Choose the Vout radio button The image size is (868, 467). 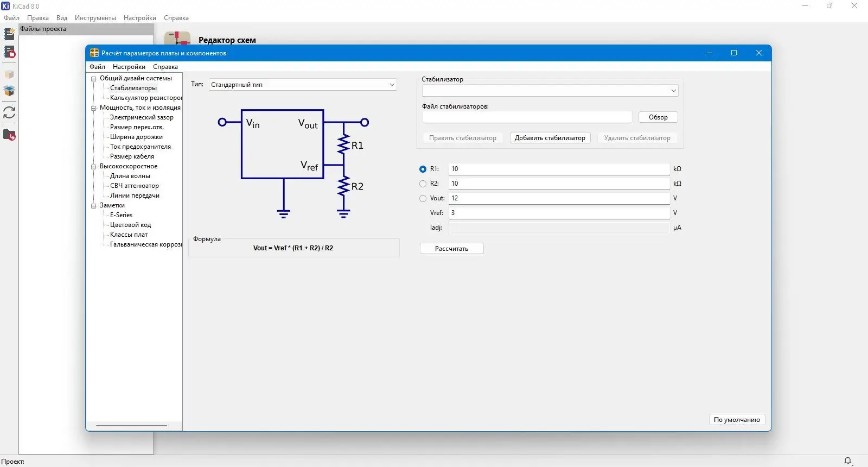423,198
